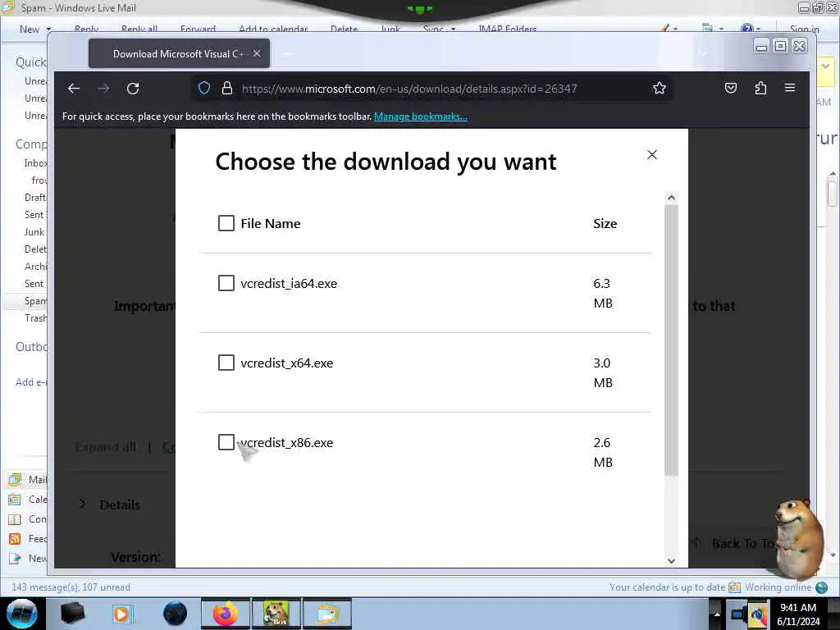Go back in the Firefox browser
Screen dimensions: 840x630
(74, 89)
